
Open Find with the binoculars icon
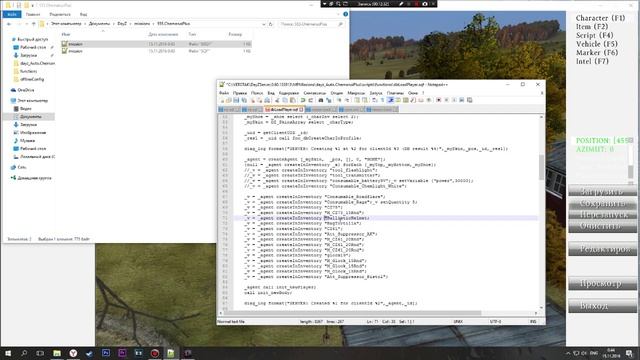pos(321,100)
